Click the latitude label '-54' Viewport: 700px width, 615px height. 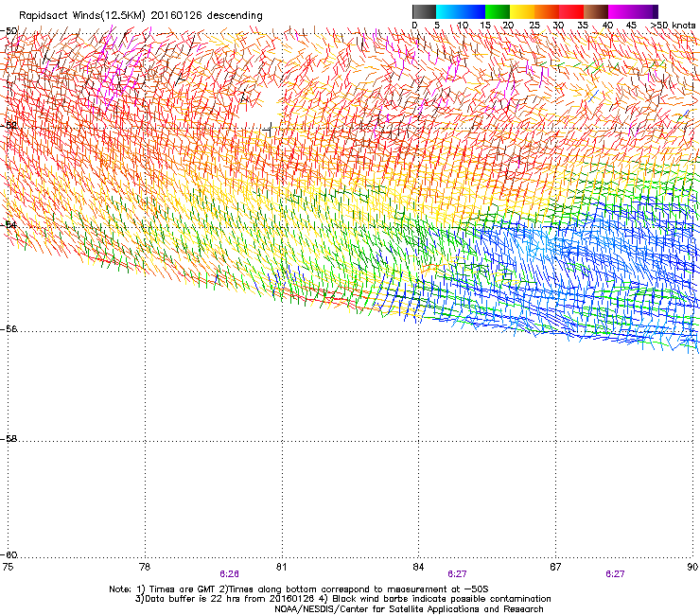point(9,224)
